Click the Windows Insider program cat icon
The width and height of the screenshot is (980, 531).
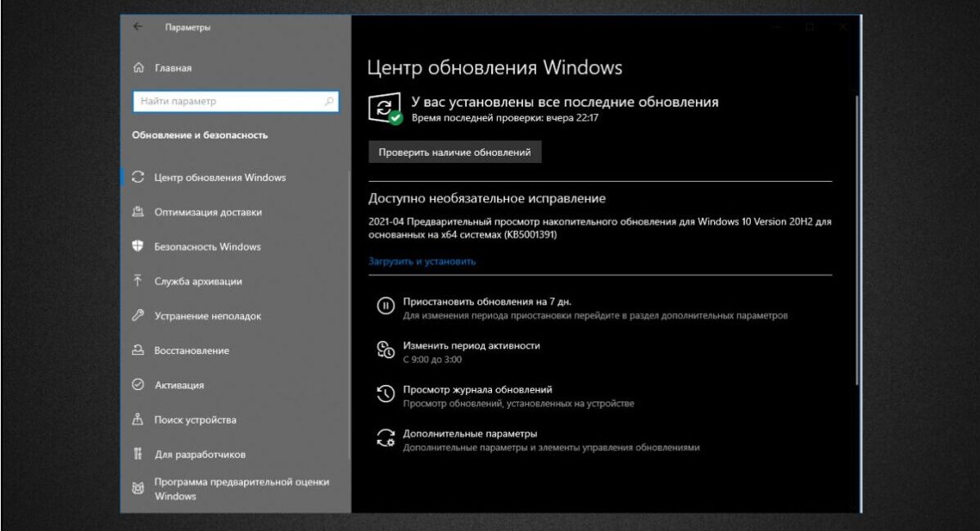coord(138,488)
